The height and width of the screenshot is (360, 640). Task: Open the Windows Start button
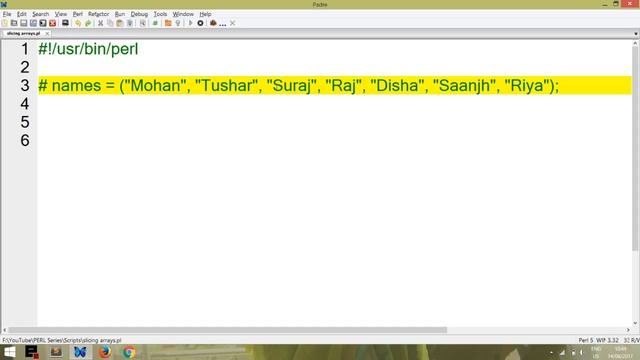(x=9, y=352)
